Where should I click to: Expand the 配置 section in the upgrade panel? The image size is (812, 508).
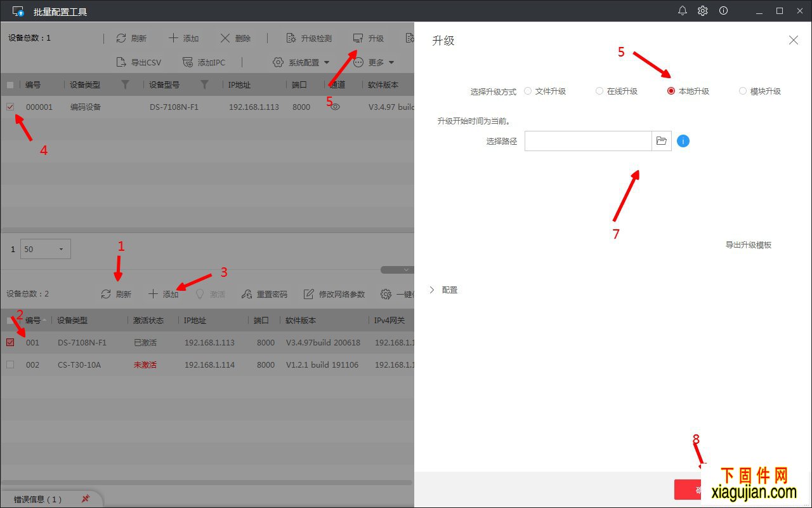coord(443,290)
